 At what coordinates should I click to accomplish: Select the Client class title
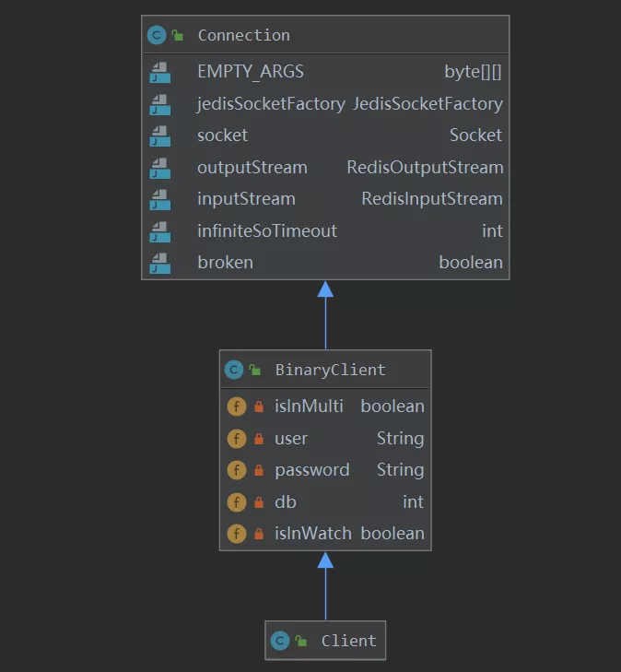348,642
